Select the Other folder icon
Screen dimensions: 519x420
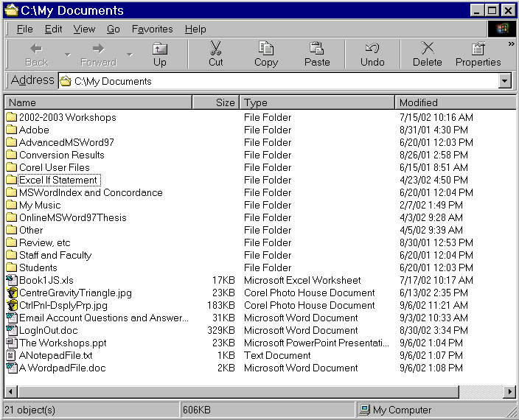12,230
